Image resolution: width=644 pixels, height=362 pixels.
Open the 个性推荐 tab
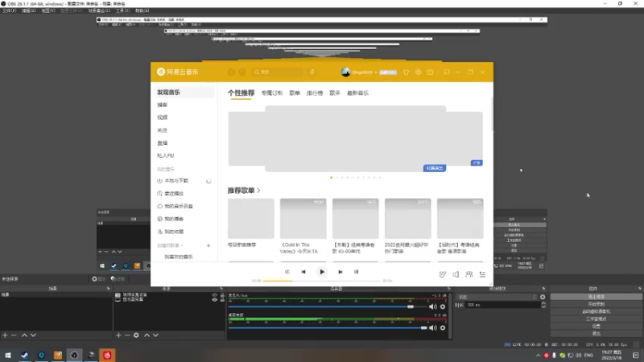click(x=241, y=93)
